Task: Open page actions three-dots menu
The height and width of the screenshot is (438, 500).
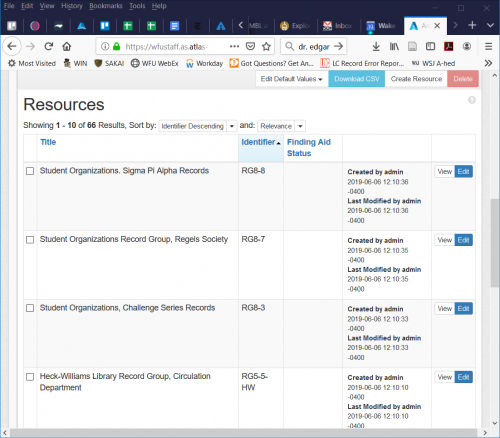Action: [234, 46]
